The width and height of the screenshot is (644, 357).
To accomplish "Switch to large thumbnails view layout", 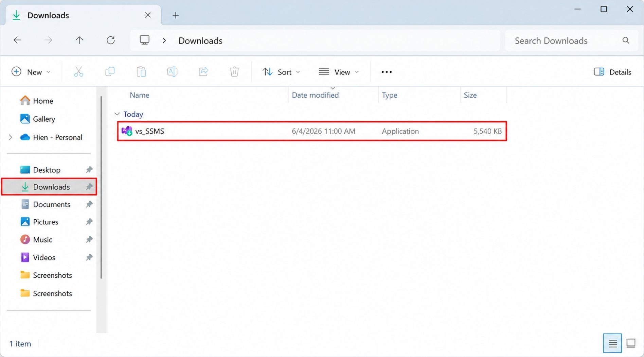I will [631, 343].
